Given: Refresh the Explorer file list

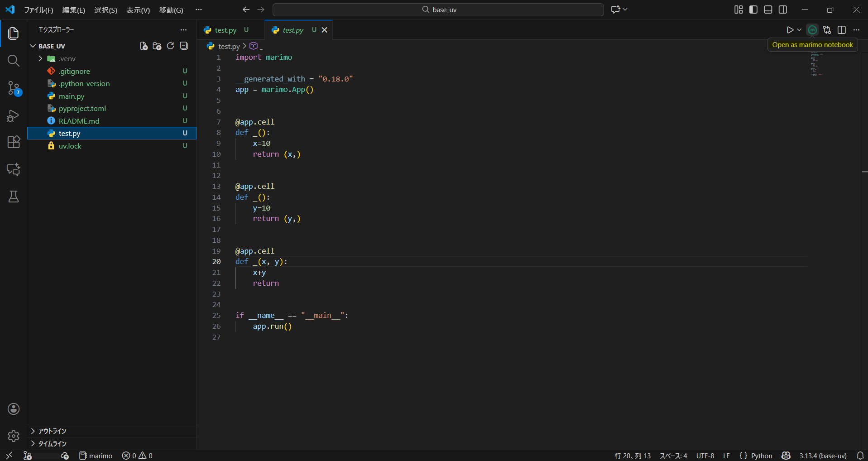Looking at the screenshot, I should [170, 46].
